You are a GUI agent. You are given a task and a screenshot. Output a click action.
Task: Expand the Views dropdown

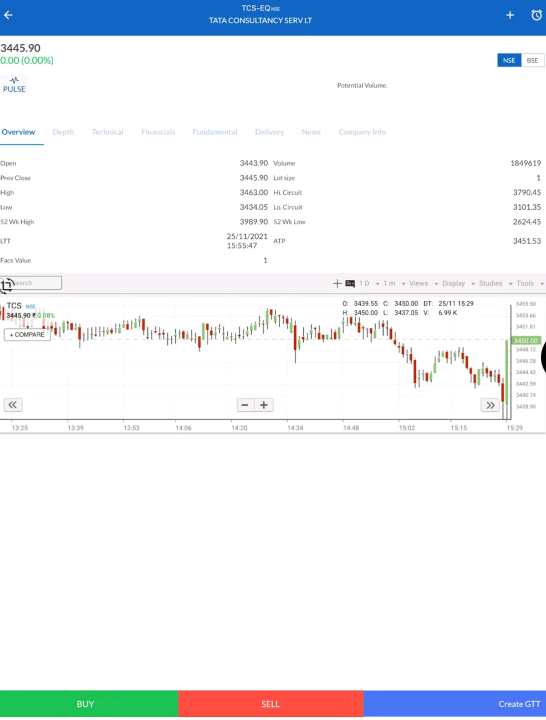pyautogui.click(x=423, y=283)
